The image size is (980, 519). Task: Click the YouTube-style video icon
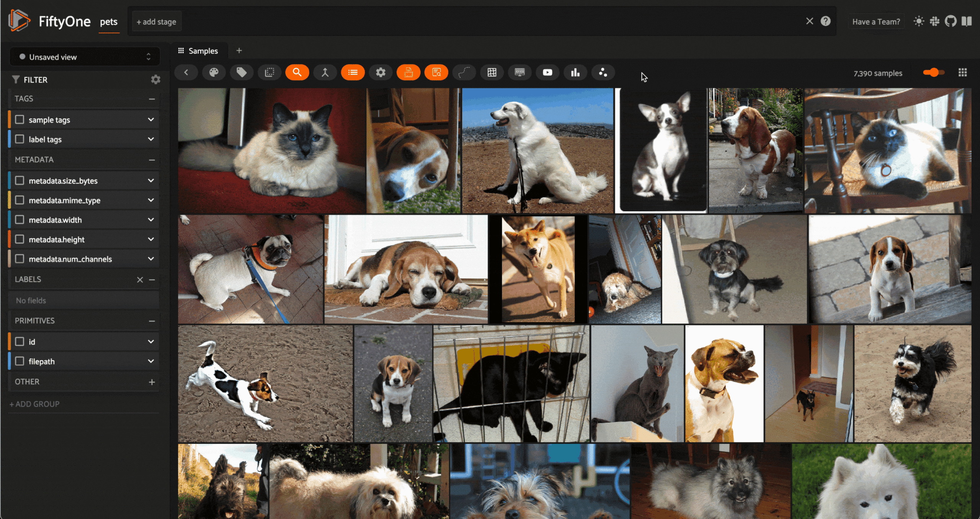click(x=547, y=72)
